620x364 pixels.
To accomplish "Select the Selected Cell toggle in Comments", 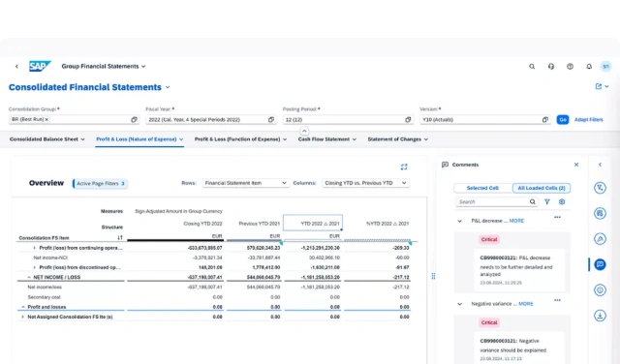I will point(482,188).
